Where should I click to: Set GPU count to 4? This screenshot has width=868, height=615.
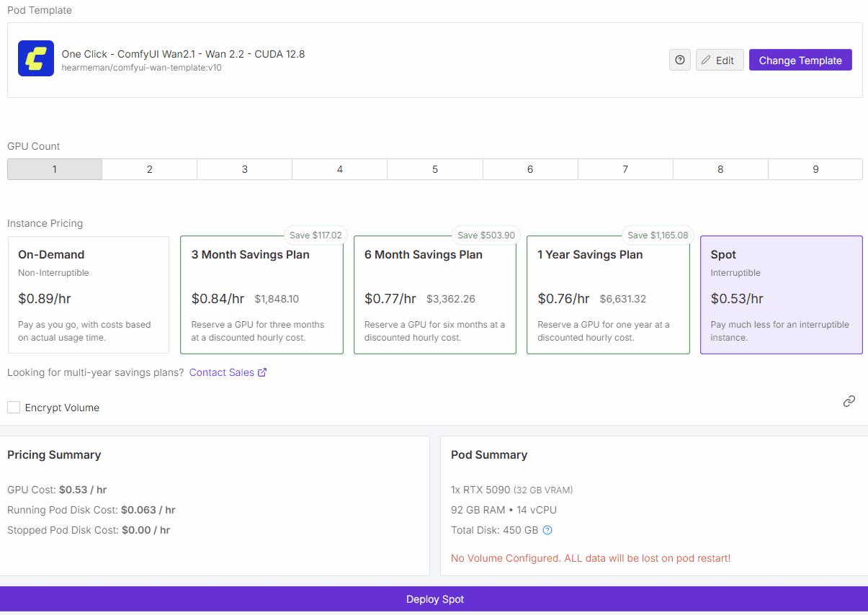(340, 169)
